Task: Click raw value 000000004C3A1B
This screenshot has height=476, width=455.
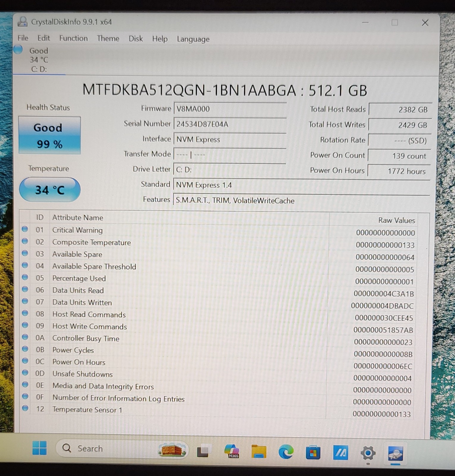Action: (x=384, y=294)
